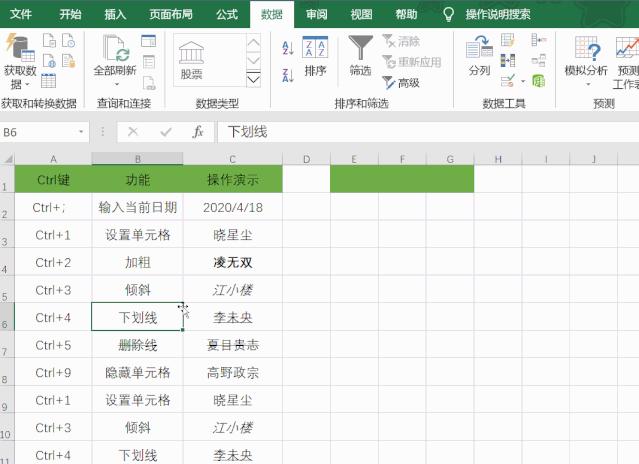Screen dimensions: 639x464
Task: Select the cell containing 凌无双
Action: [x=233, y=262]
